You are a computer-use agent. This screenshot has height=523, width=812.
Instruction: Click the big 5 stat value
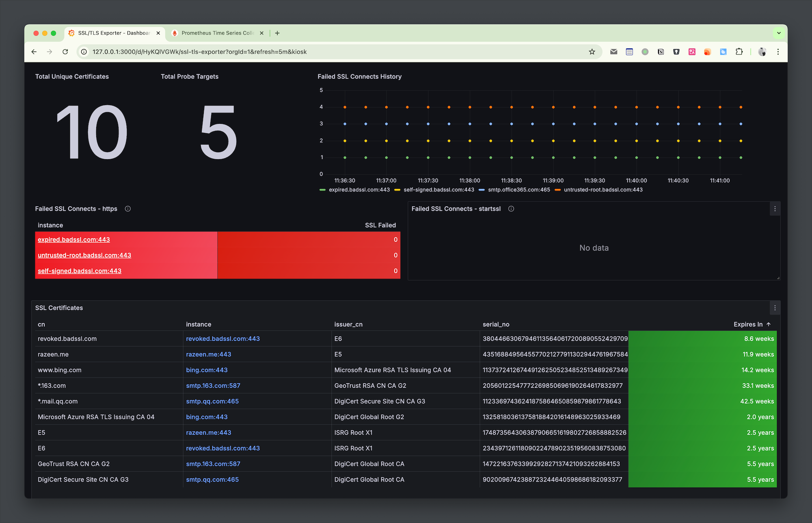pos(218,132)
